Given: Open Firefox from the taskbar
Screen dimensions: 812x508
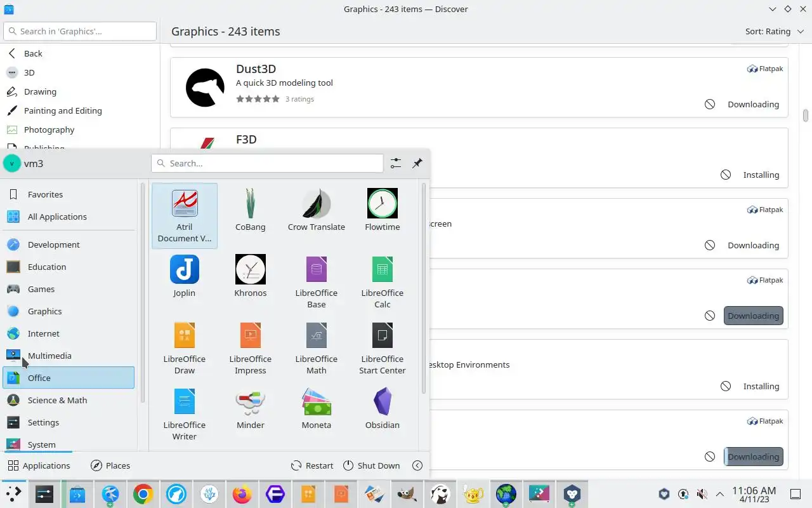Looking at the screenshot, I should (x=242, y=494).
